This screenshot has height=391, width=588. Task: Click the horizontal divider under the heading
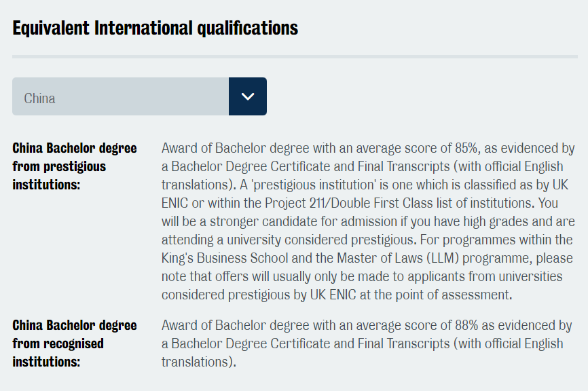pos(295,56)
